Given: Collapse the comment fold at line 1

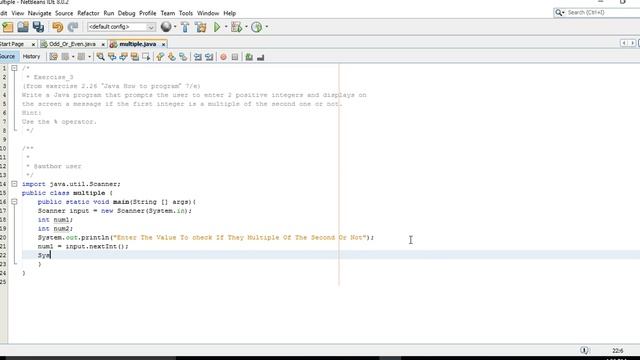Looking at the screenshot, I should pos(14,68).
